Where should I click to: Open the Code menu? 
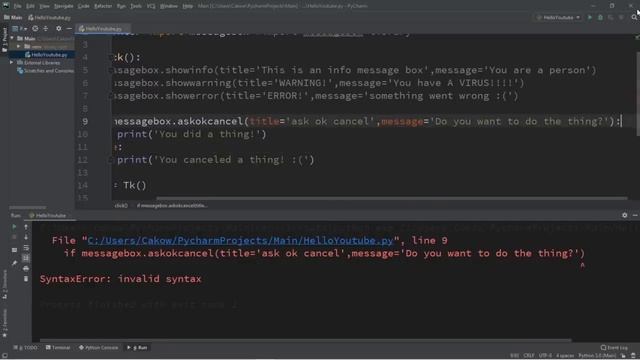point(84,6)
